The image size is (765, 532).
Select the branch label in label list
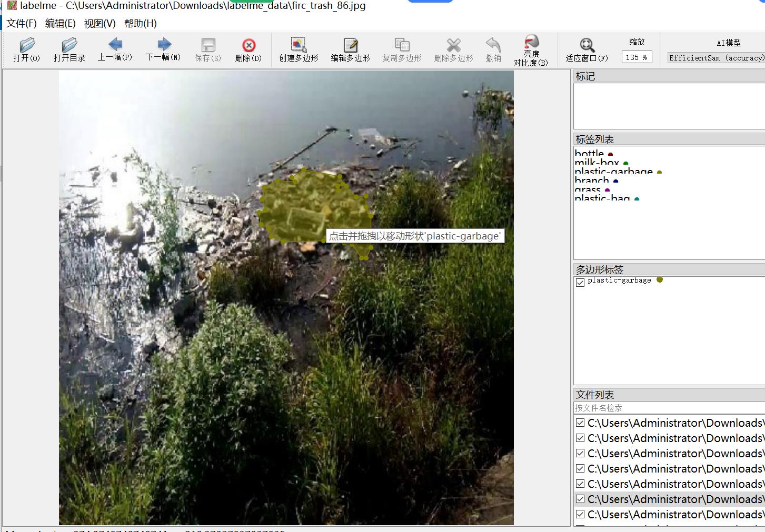tap(592, 180)
